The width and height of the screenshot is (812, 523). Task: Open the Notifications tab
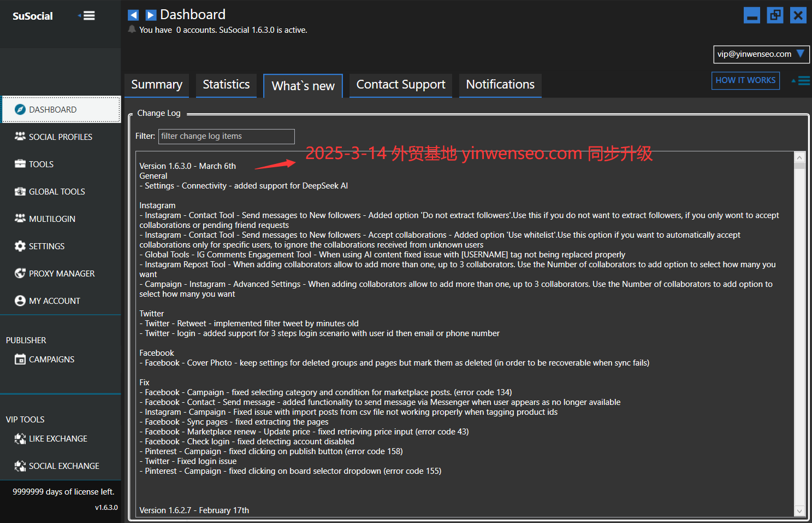500,85
